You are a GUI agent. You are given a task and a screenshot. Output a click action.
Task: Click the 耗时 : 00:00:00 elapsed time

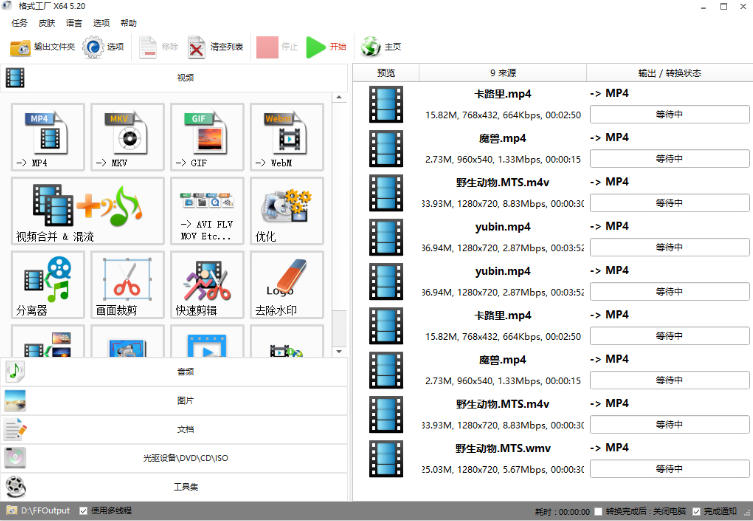coord(562,512)
